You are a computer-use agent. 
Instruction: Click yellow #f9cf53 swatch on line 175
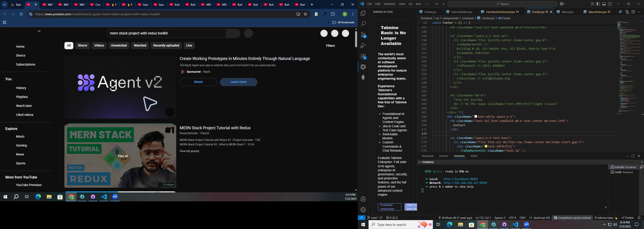(486, 146)
